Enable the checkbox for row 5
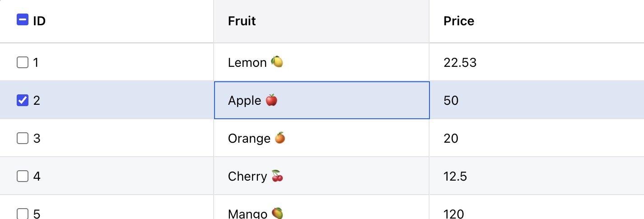 pos(23,213)
